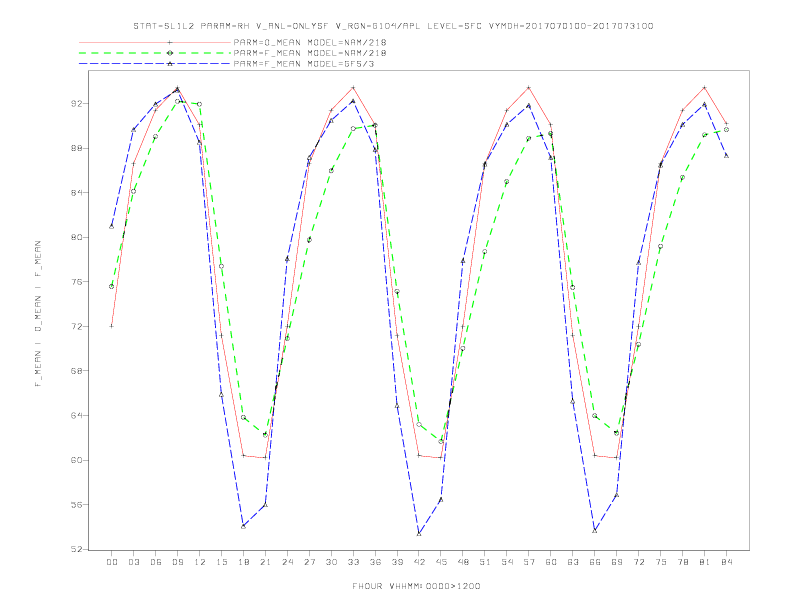Click x-axis tick label 30
The width and height of the screenshot is (792, 612).
[x=331, y=562]
